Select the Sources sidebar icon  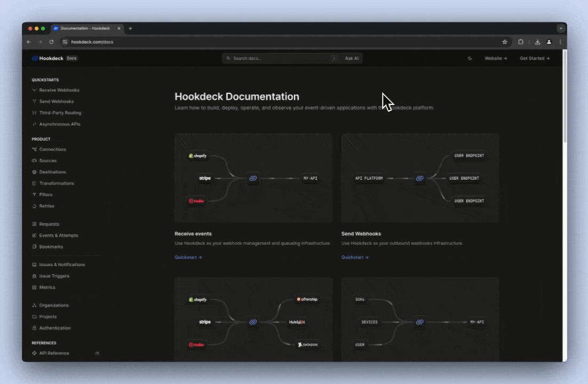pos(34,160)
